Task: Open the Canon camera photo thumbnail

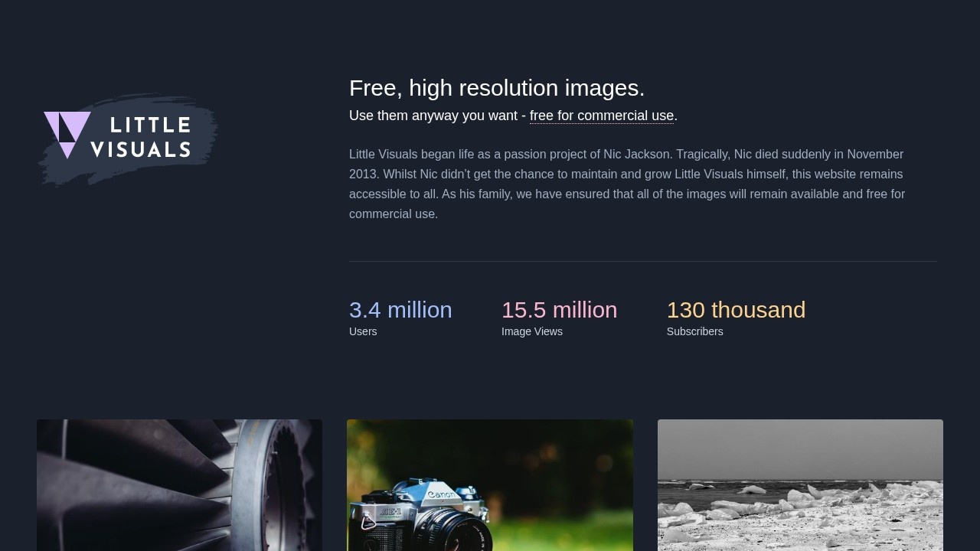Action: coord(490,485)
